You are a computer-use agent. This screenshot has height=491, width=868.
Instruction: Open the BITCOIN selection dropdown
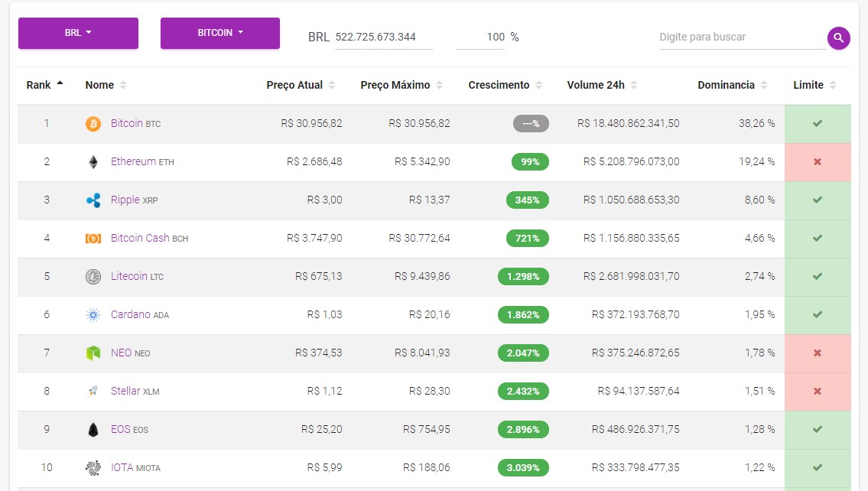[220, 33]
